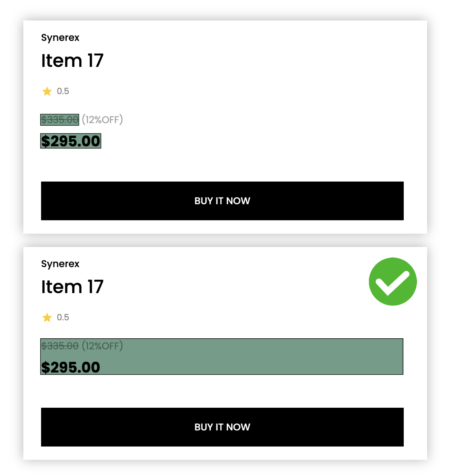Viewport: 449px width, 476px height.
Task: Click the yellow star in top card
Action: [x=47, y=91]
